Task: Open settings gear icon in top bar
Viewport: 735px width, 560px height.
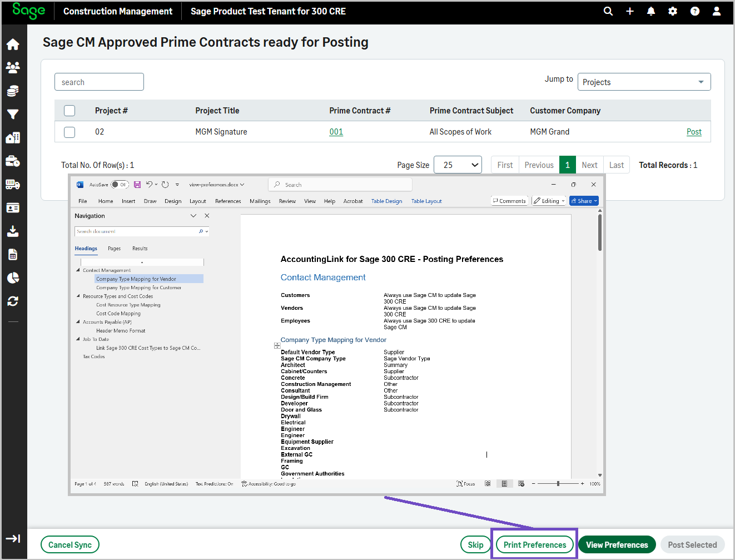Action: 673,11
